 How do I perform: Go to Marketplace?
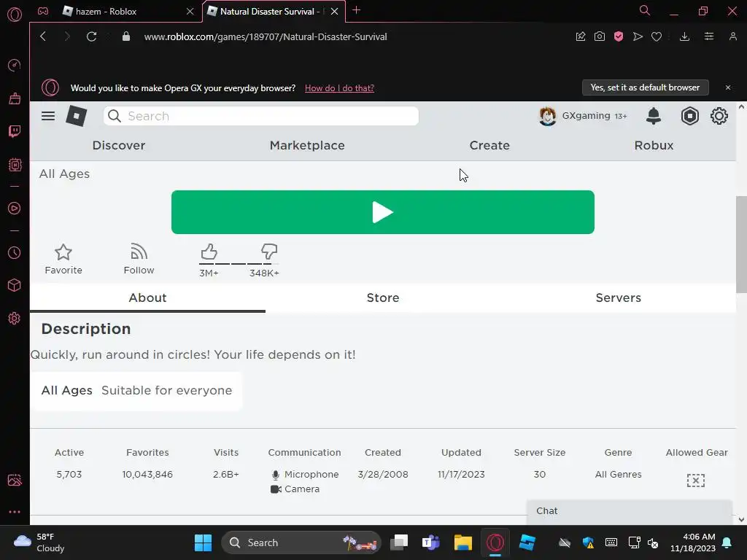click(x=307, y=145)
